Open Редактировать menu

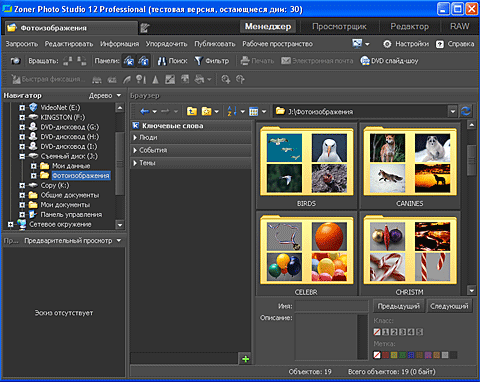point(69,44)
